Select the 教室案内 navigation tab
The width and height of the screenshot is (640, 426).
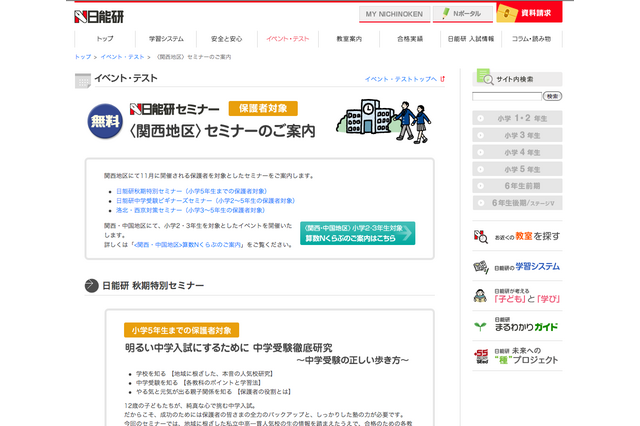[349, 39]
